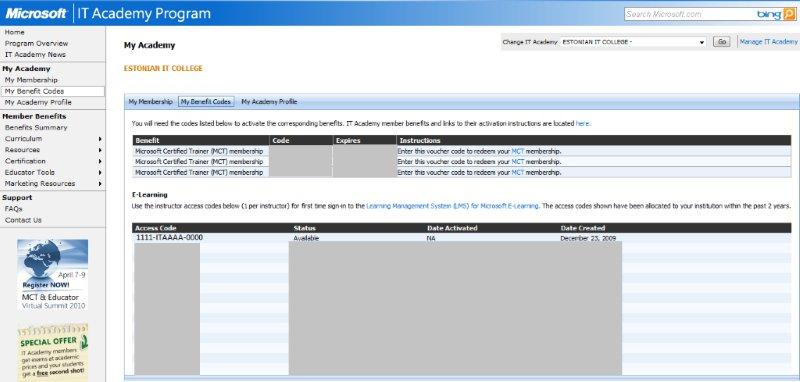Expand the Marketing Resources submenu arrow
Image resolution: width=800 pixels, height=382 pixels.
tap(100, 184)
